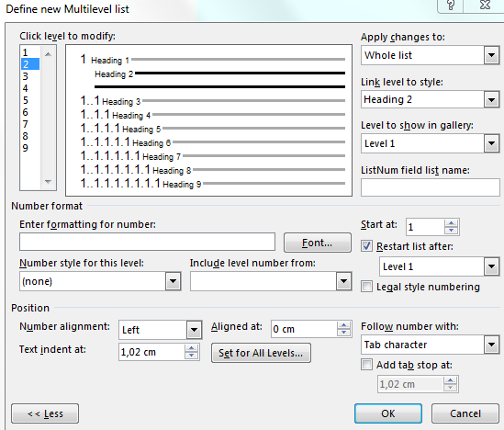This screenshot has height=430, width=504.
Task: Open the Level to show in gallery dropdown
Action: 491,143
